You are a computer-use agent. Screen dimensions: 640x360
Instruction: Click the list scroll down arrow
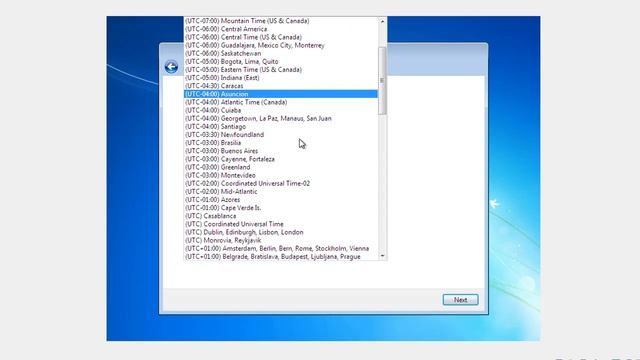pos(382,256)
